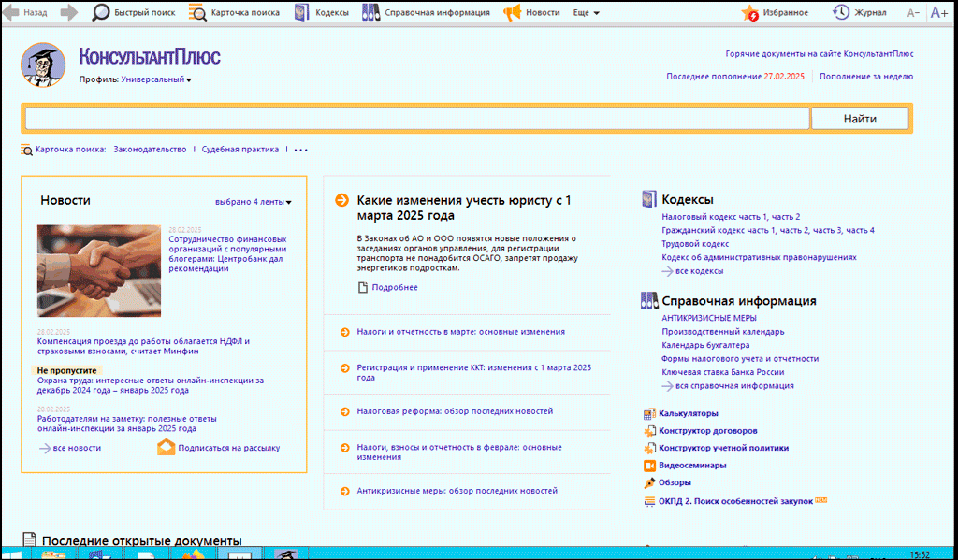This screenshot has height=560, width=958.
Task: Open Быстрый поиск from the toolbar
Action: coord(133,12)
